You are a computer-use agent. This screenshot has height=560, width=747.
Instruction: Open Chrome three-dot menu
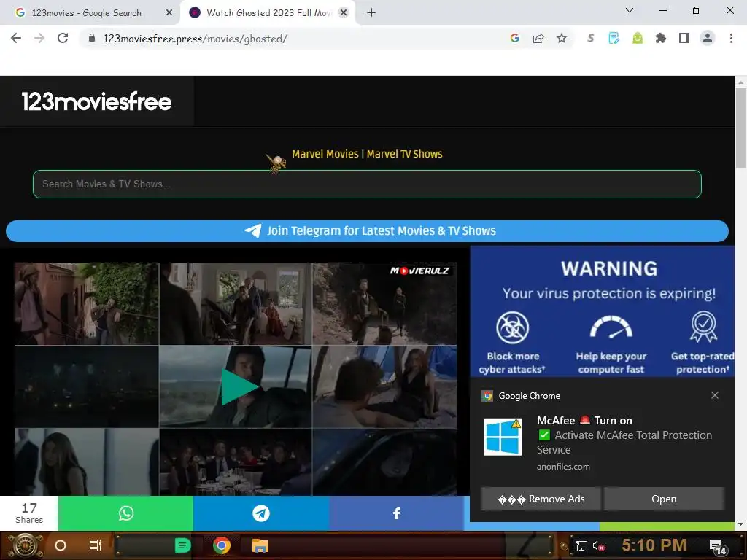point(731,38)
